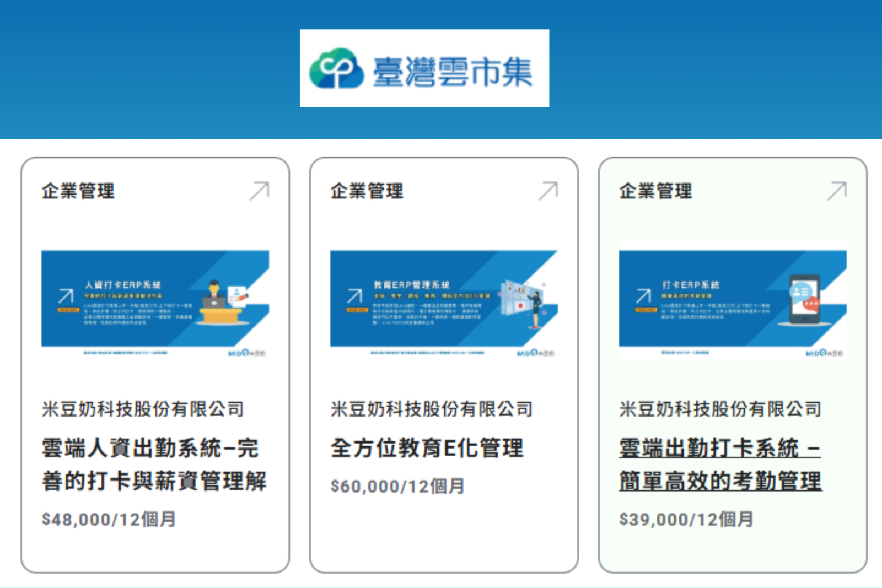Click the $48,000/12個月 price
882x588 pixels.
coord(109,519)
